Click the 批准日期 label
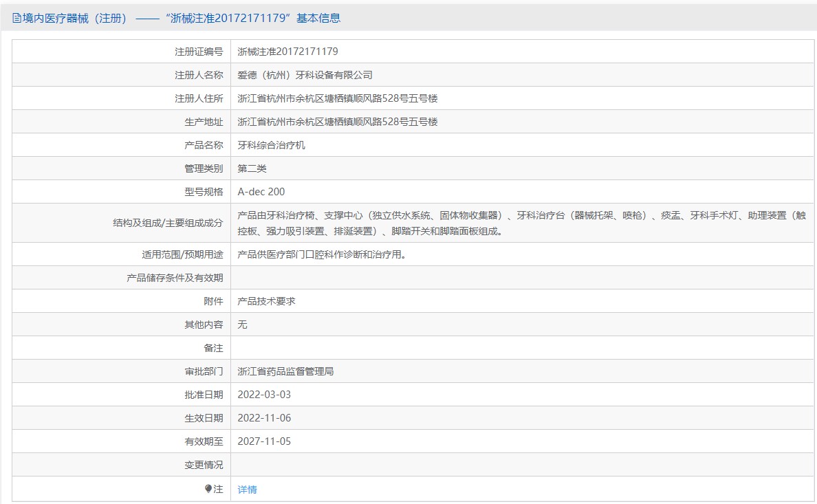Image resolution: width=817 pixels, height=504 pixels. coord(204,395)
